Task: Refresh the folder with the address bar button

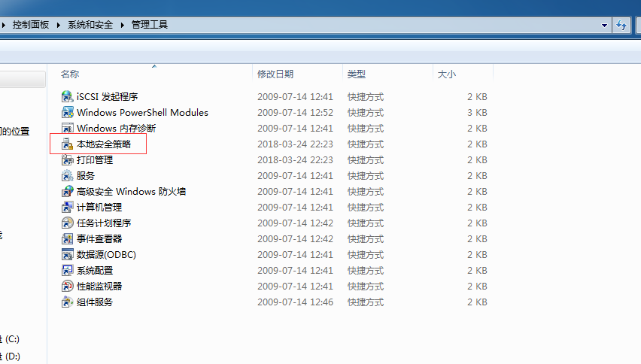Action: [621, 26]
